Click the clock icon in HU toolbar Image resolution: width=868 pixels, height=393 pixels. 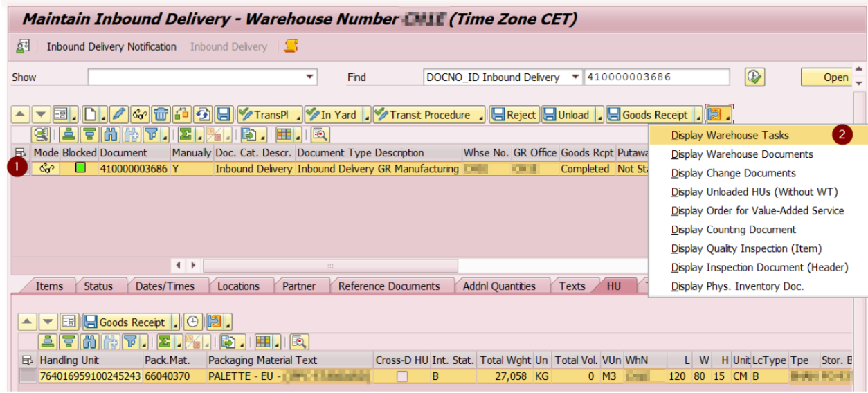click(192, 322)
